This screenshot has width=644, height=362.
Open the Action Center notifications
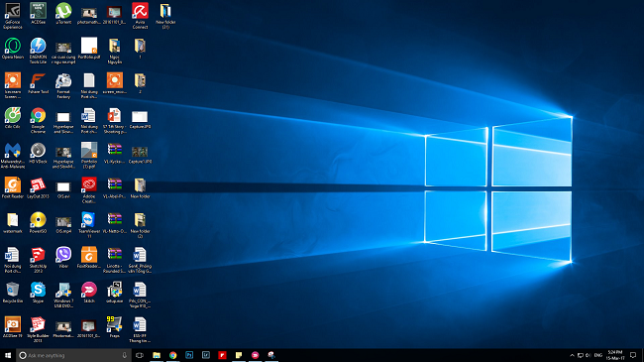633,355
